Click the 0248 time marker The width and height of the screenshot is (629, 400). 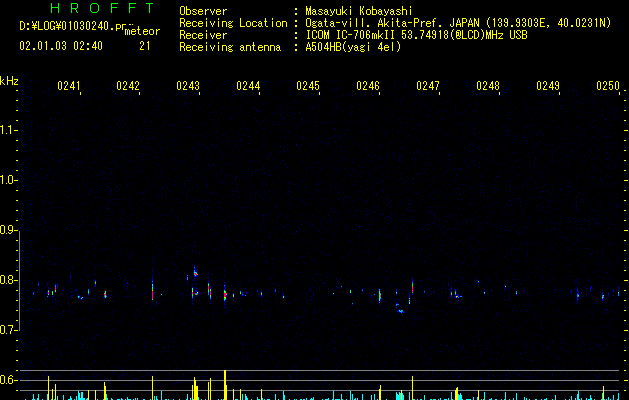pos(488,86)
